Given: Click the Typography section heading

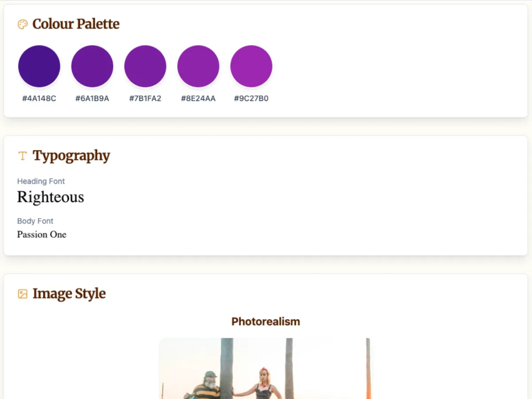Looking at the screenshot, I should 71,156.
